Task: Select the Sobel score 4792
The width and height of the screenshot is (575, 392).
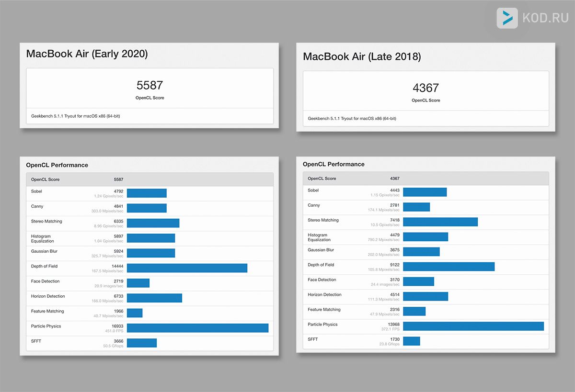Action: pos(118,191)
